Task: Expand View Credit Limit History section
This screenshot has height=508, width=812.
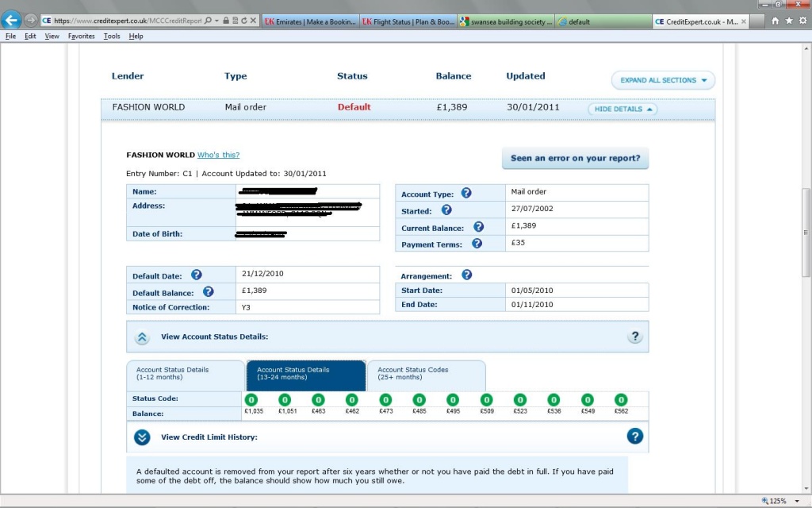Action: 143,437
